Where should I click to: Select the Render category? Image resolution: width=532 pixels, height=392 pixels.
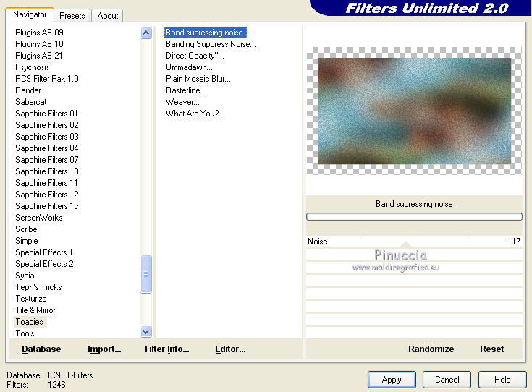point(28,90)
